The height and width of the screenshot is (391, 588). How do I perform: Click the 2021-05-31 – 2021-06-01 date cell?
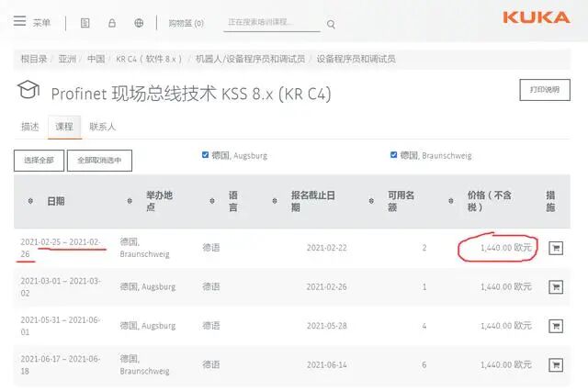(61, 326)
